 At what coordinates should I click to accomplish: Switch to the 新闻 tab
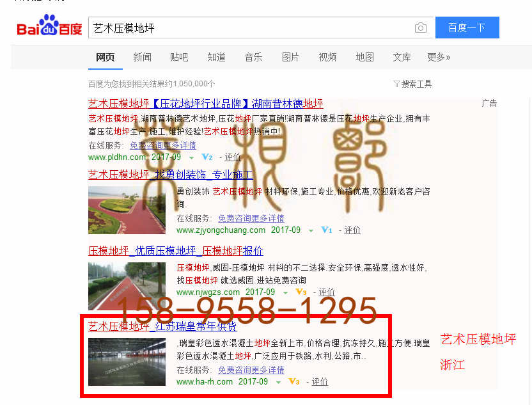[142, 57]
